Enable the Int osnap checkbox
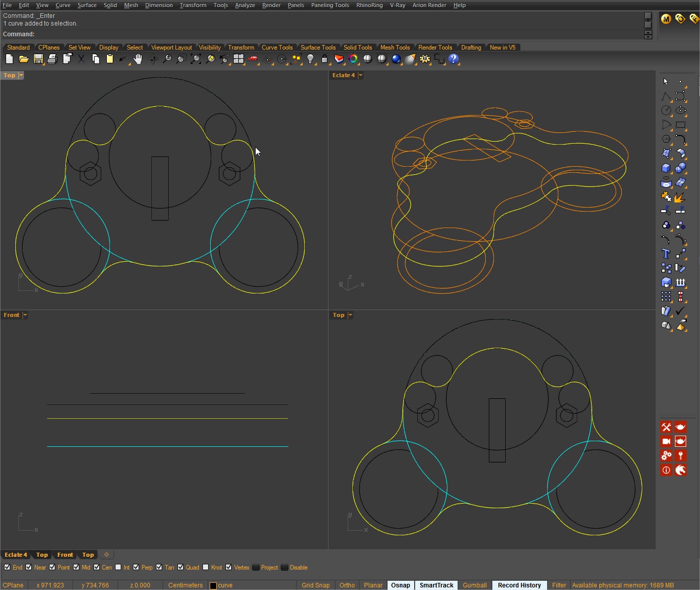This screenshot has width=700, height=590. (118, 567)
